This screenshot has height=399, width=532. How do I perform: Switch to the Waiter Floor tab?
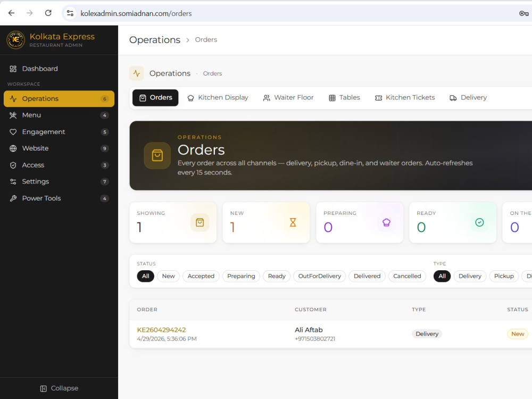click(x=288, y=98)
